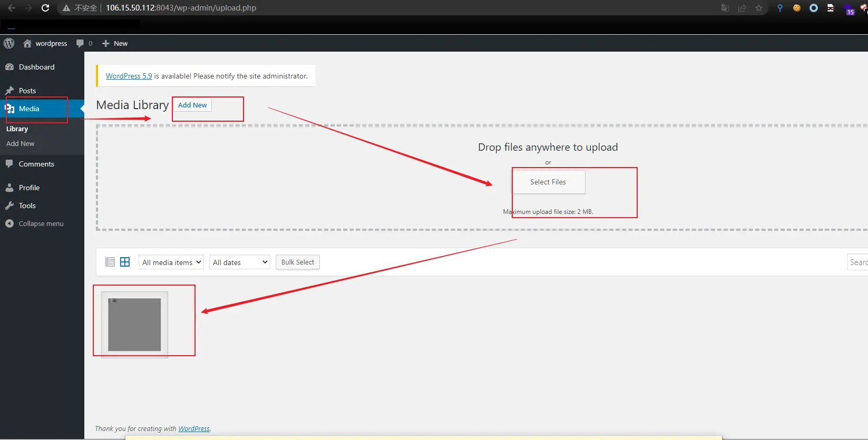
Task: Click Add New beside Media Library heading
Action: click(192, 105)
